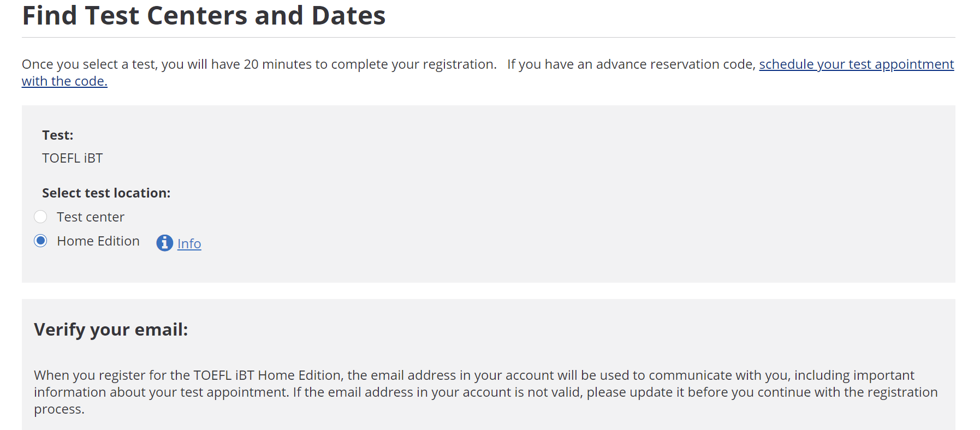The width and height of the screenshot is (980, 430).
Task: Open 'schedule your test appointment' link
Action: point(856,64)
